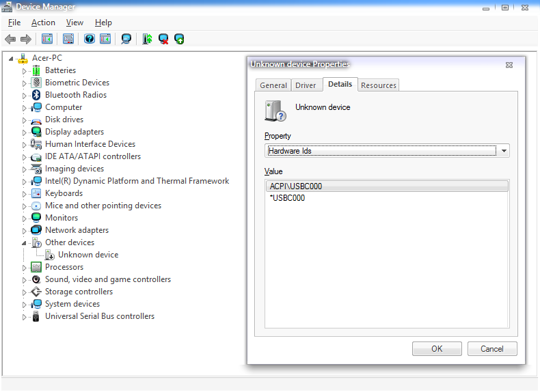The height and width of the screenshot is (392, 540).
Task: Collapse the Acer-PC root node
Action: click(x=11, y=59)
